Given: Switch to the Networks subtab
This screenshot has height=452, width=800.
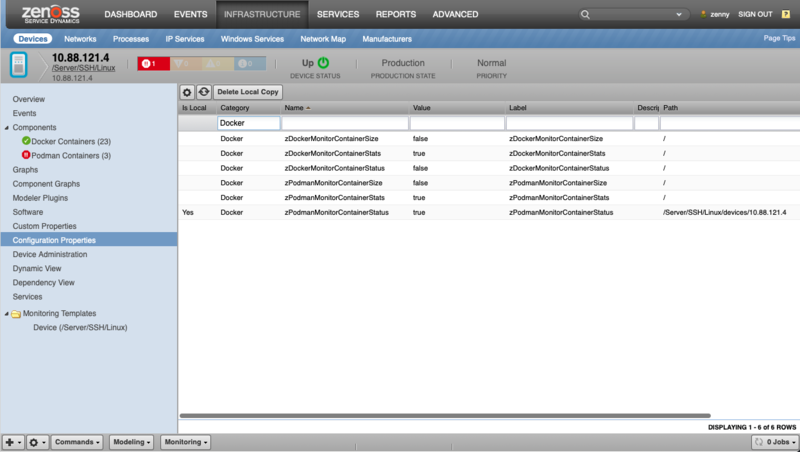Looking at the screenshot, I should (x=80, y=39).
